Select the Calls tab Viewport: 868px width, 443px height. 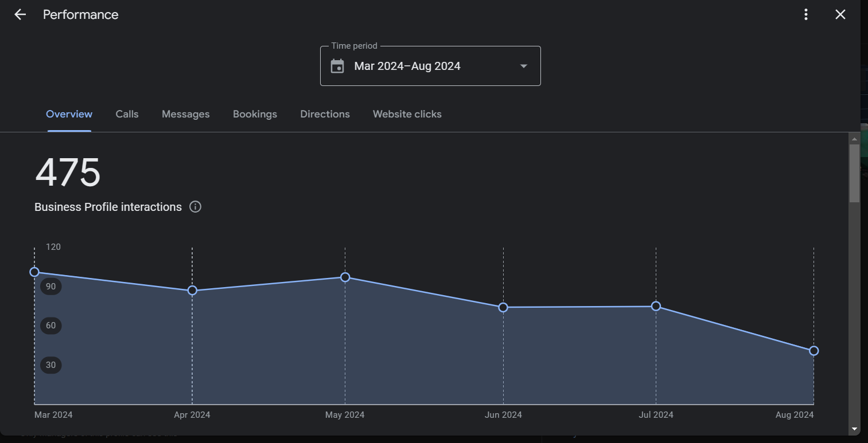(x=127, y=114)
